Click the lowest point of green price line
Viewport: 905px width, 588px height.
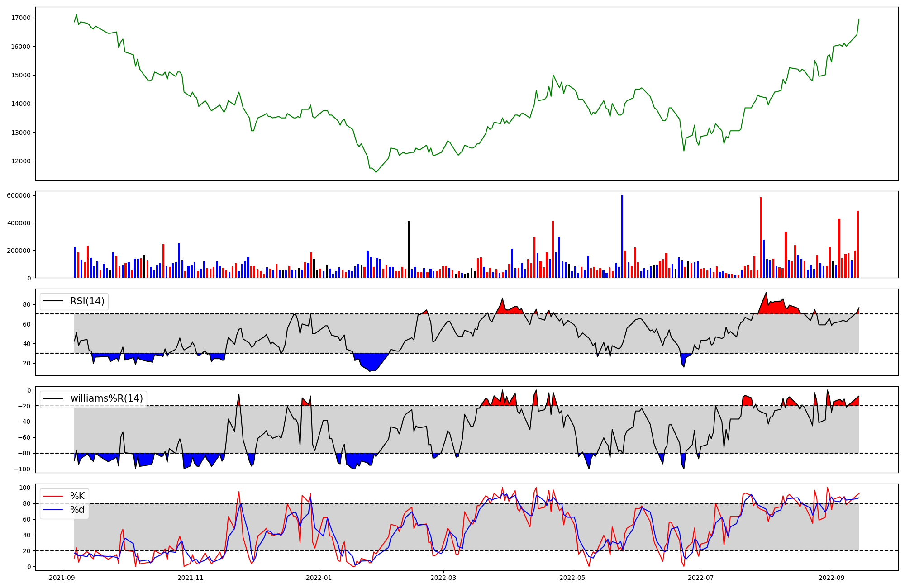[x=376, y=172]
